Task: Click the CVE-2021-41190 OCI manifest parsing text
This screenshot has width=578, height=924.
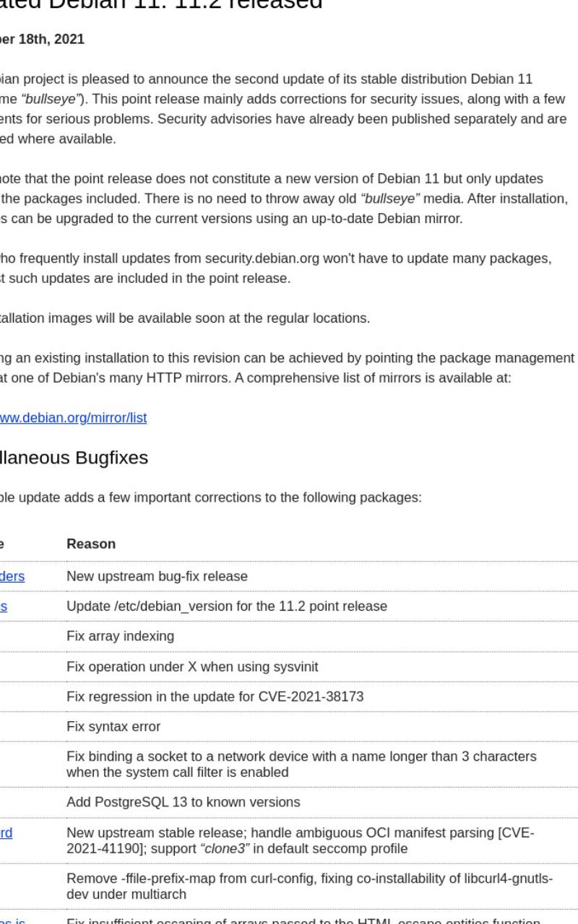Action: (300, 840)
